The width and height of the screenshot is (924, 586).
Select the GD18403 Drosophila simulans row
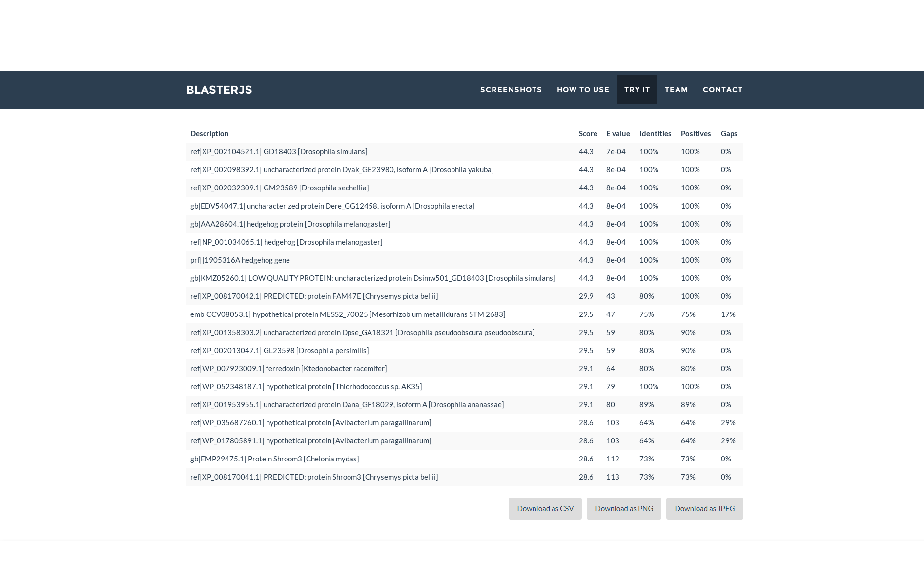pos(279,152)
